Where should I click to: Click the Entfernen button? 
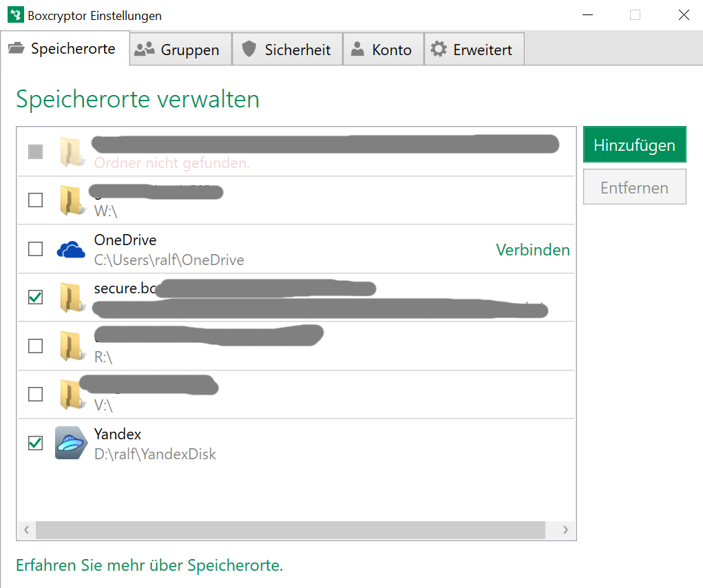(634, 187)
